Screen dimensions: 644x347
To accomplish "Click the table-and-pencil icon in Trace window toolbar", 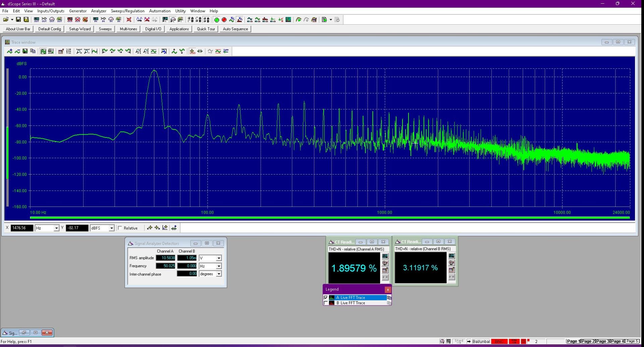I will click(61, 51).
